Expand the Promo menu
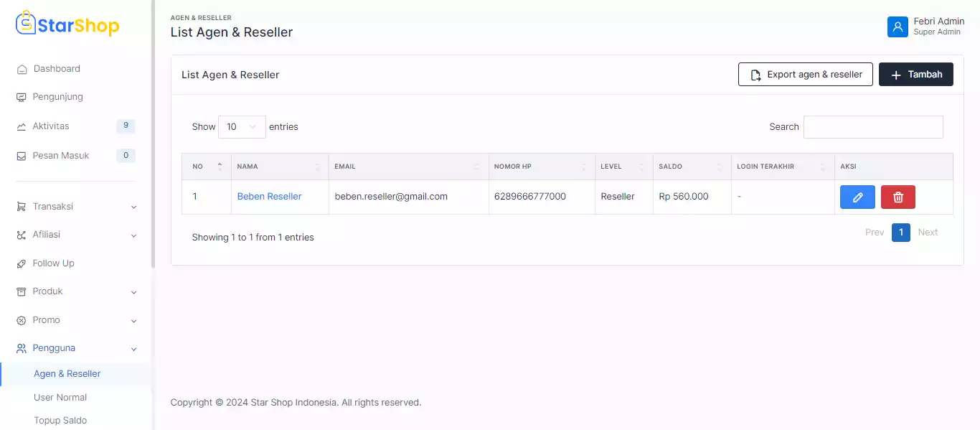Image resolution: width=980 pixels, height=430 pixels. pyautogui.click(x=75, y=320)
